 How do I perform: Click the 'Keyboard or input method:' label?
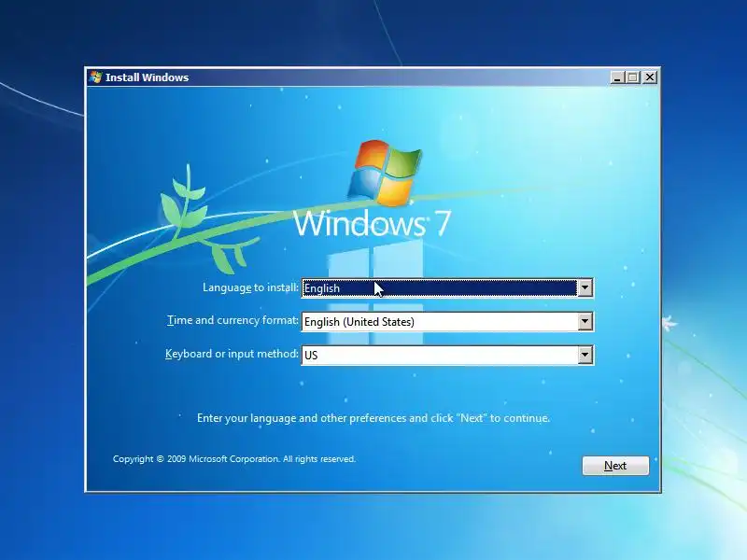tap(232, 354)
